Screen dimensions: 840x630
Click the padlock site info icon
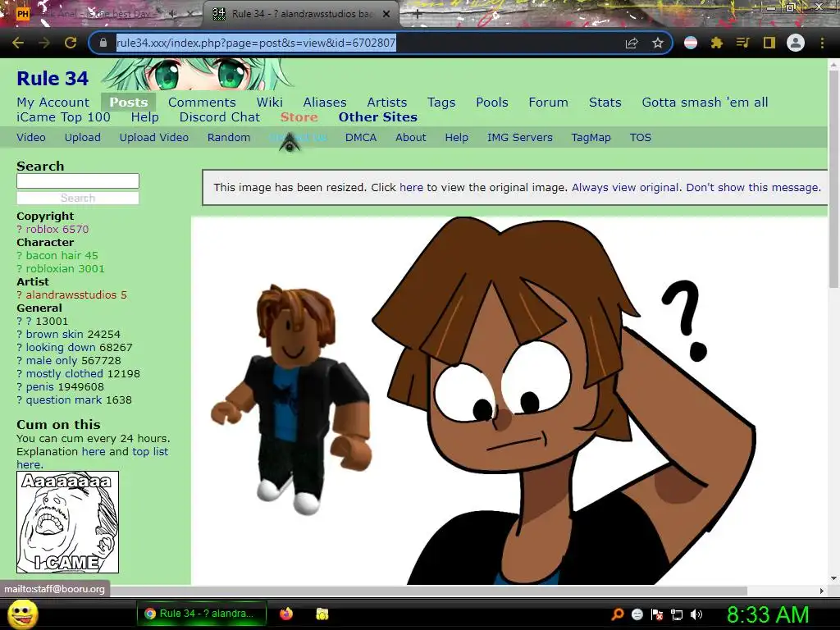(x=103, y=43)
